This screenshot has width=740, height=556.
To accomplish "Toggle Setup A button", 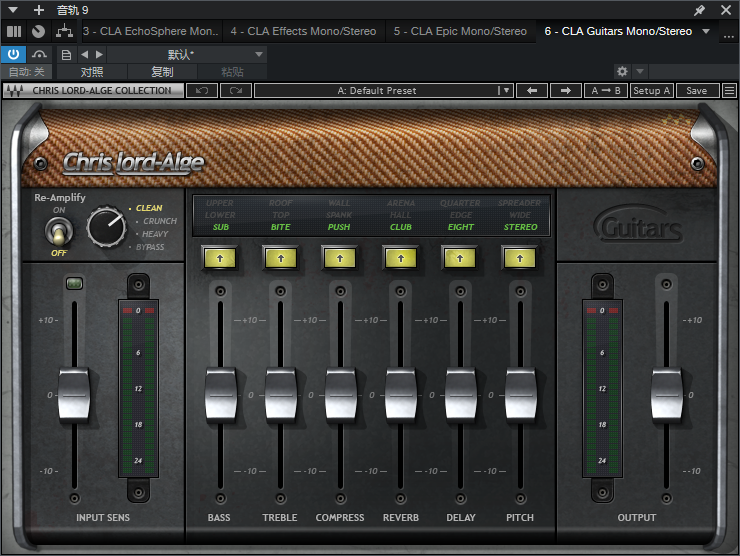I will [x=651, y=91].
